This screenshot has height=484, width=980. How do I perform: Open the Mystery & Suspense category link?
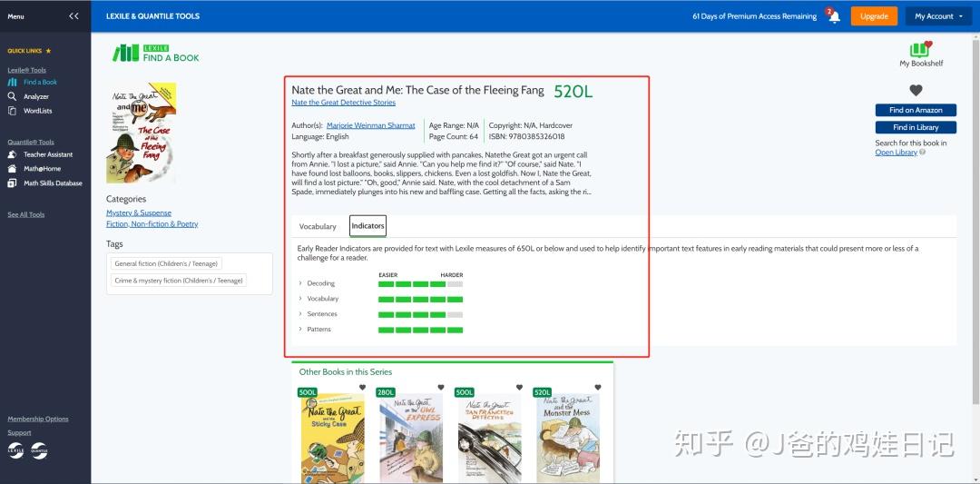tap(139, 212)
